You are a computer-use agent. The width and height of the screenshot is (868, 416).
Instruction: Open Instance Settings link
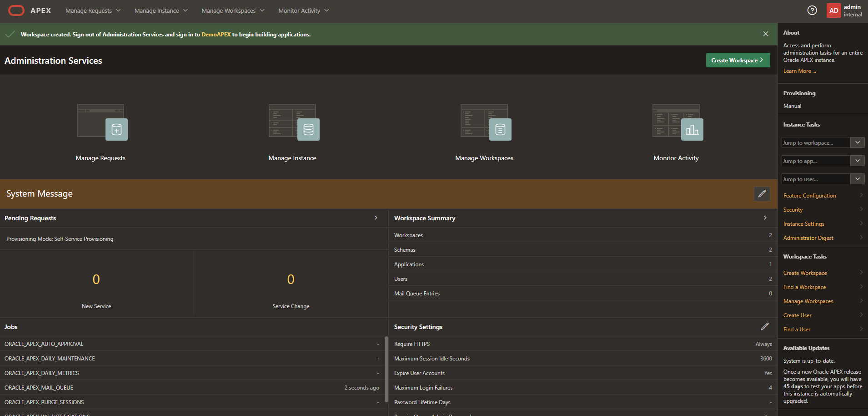pos(803,224)
